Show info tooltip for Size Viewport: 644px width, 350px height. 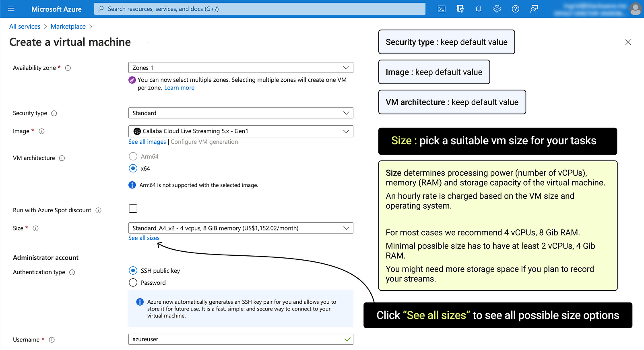click(x=35, y=228)
